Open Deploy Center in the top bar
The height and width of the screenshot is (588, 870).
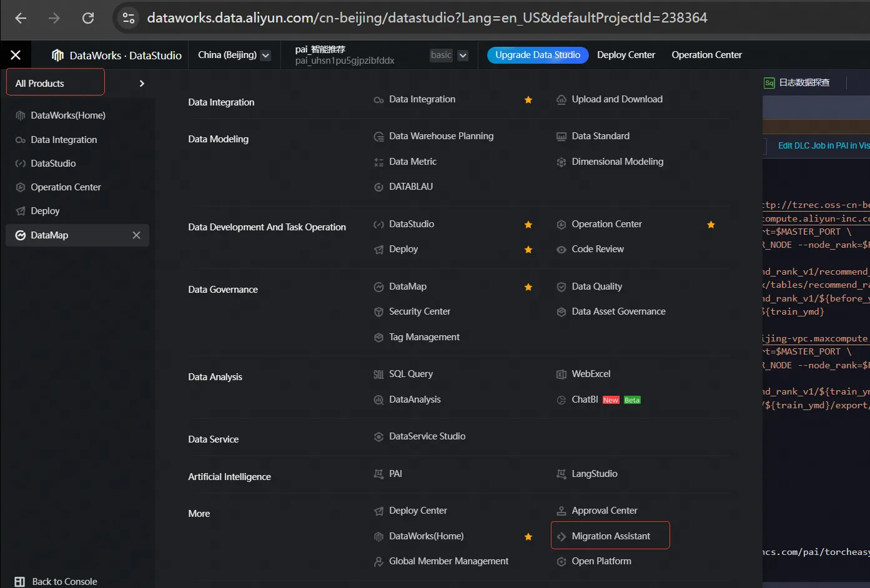point(626,55)
